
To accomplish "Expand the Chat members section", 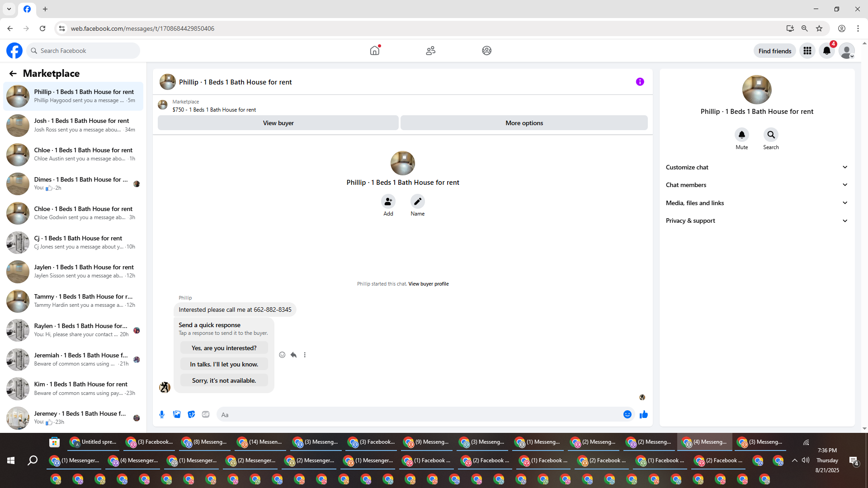I will [x=756, y=185].
